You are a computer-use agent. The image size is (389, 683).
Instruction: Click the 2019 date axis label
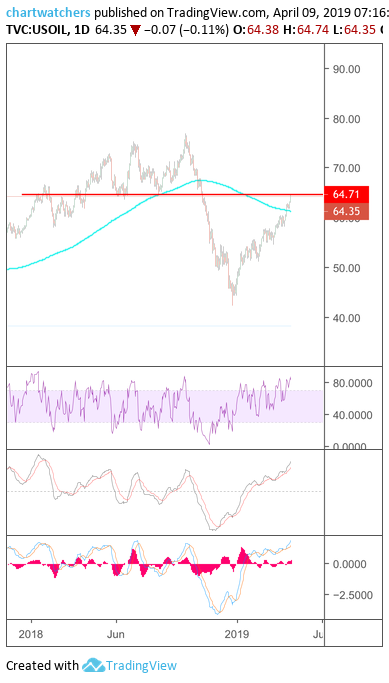pos(237,634)
